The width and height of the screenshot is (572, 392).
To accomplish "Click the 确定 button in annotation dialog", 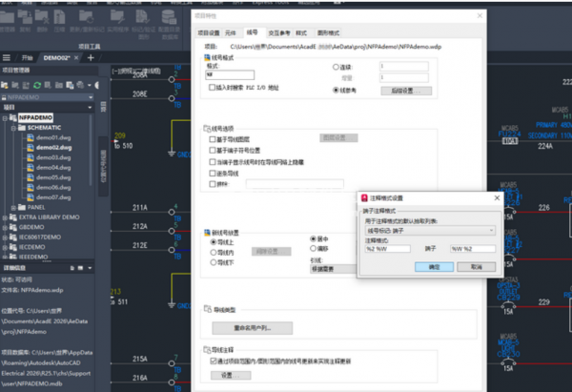I will point(434,267).
